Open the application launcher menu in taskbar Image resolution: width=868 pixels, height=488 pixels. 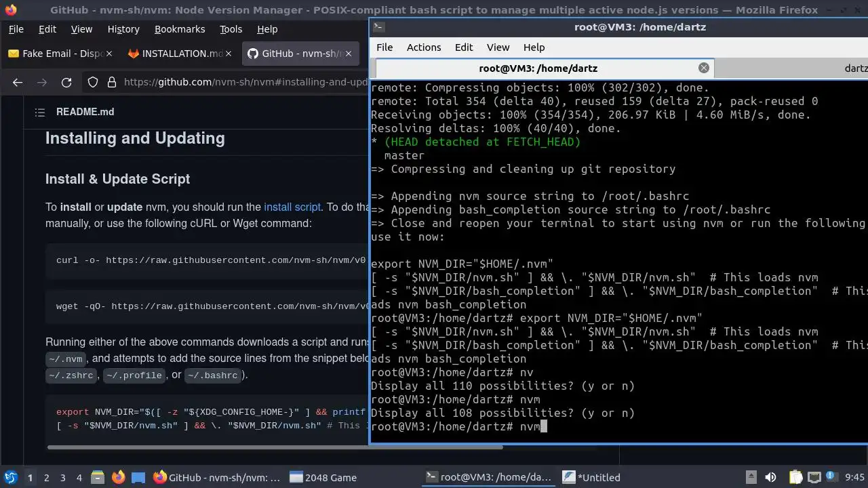pyautogui.click(x=10, y=477)
